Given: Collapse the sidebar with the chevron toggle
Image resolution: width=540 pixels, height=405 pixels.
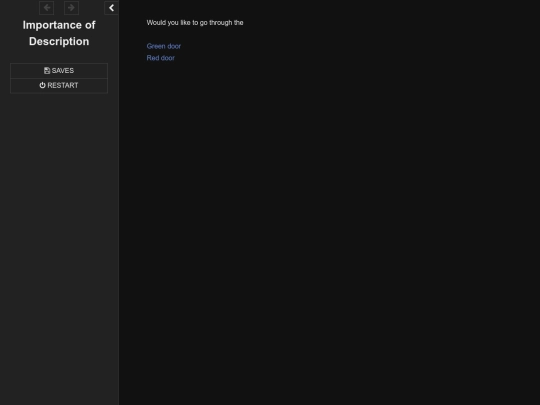Looking at the screenshot, I should click(111, 8).
